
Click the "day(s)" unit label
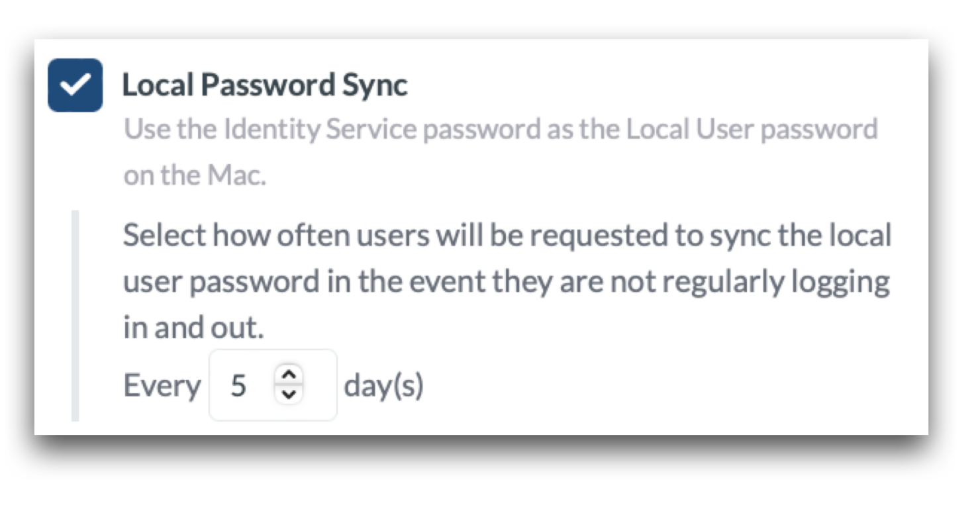pyautogui.click(x=383, y=385)
